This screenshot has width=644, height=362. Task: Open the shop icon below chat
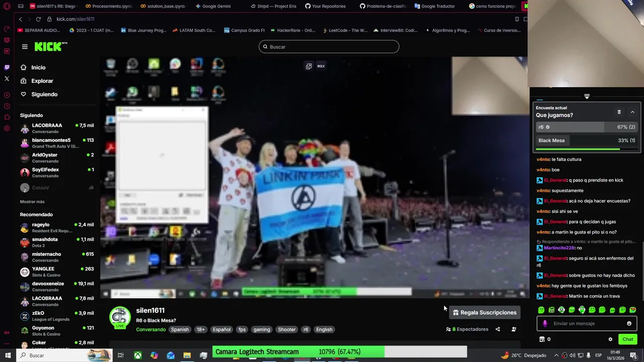[542, 339]
